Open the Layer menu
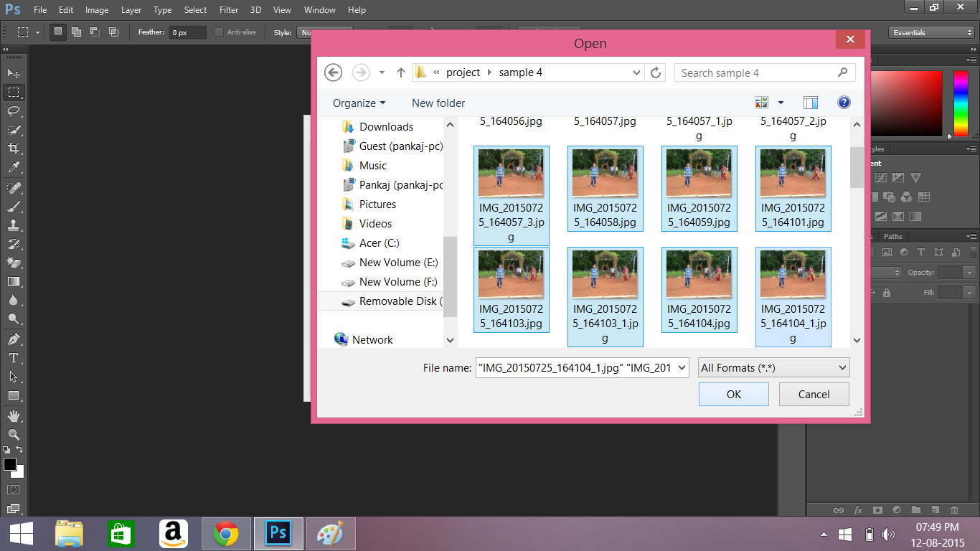The image size is (980, 551). [x=131, y=10]
